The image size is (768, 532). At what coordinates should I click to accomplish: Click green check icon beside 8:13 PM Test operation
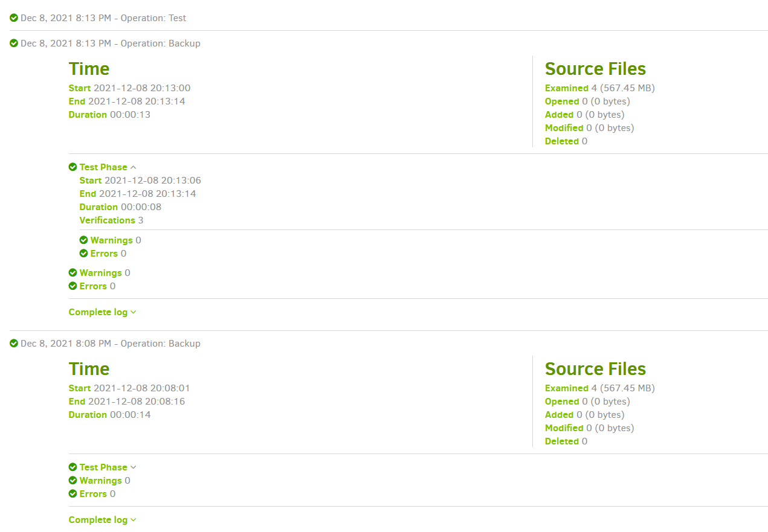(14, 18)
